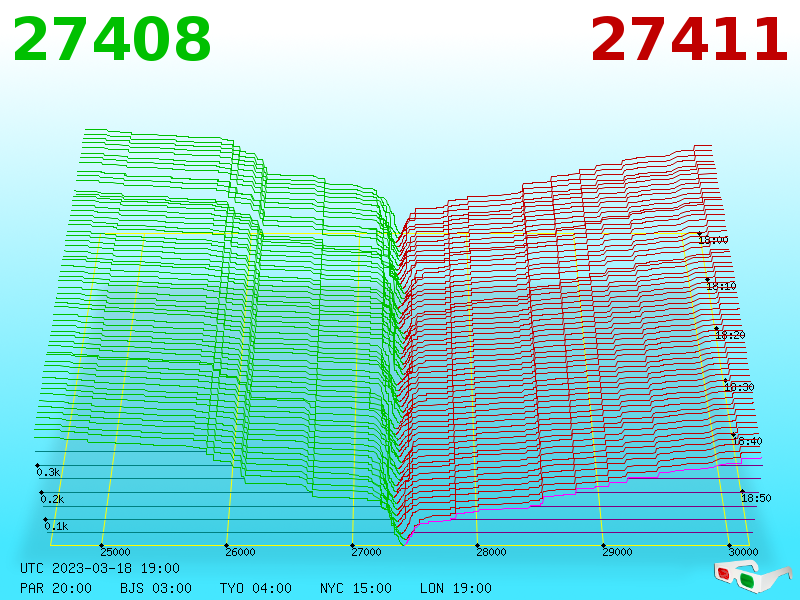Click the green bid price 27408
The image size is (800, 600).
pyautogui.click(x=112, y=40)
